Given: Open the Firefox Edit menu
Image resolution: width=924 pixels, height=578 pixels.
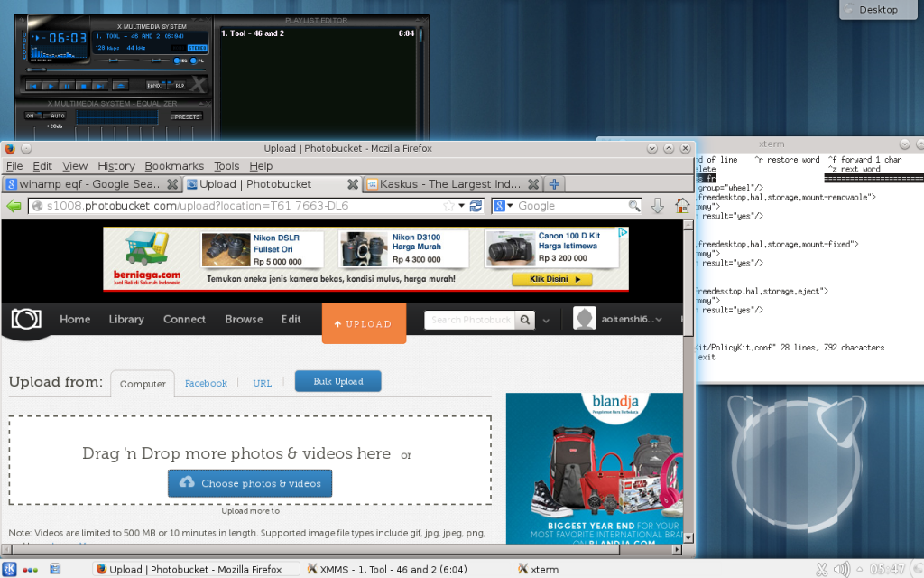Looking at the screenshot, I should 42,166.
